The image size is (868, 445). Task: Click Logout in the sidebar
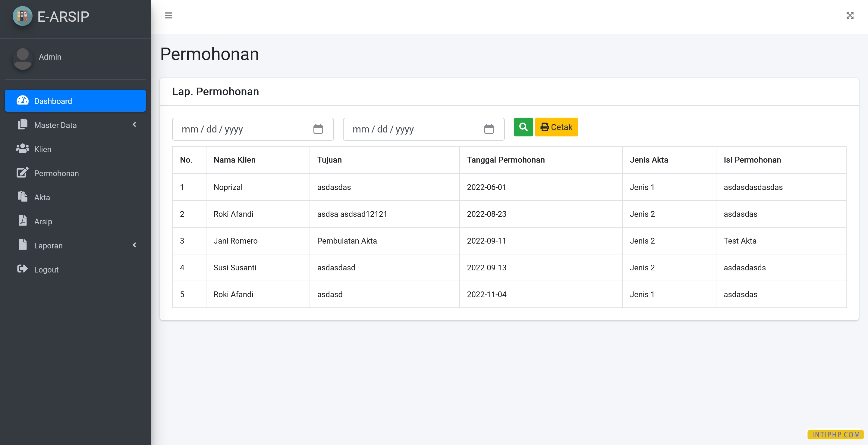(x=46, y=269)
